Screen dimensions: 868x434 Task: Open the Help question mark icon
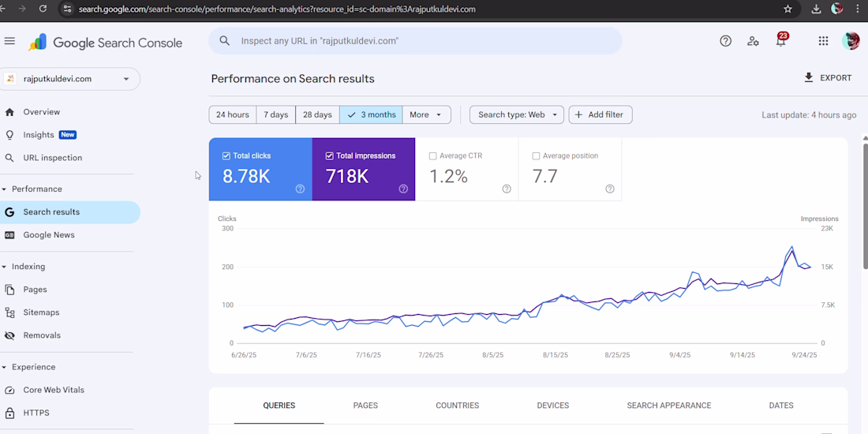click(725, 41)
